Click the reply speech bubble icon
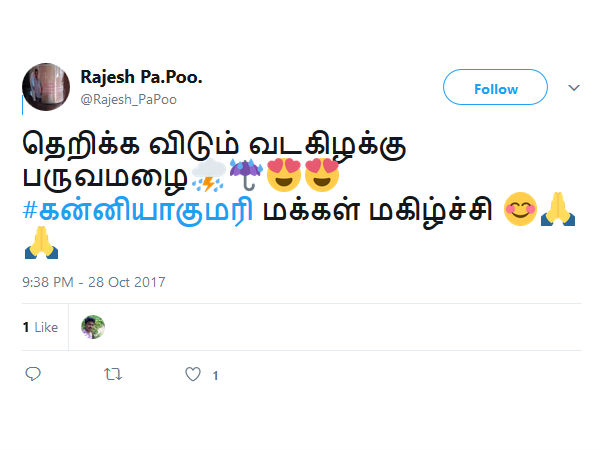The image size is (600, 450). pyautogui.click(x=33, y=374)
